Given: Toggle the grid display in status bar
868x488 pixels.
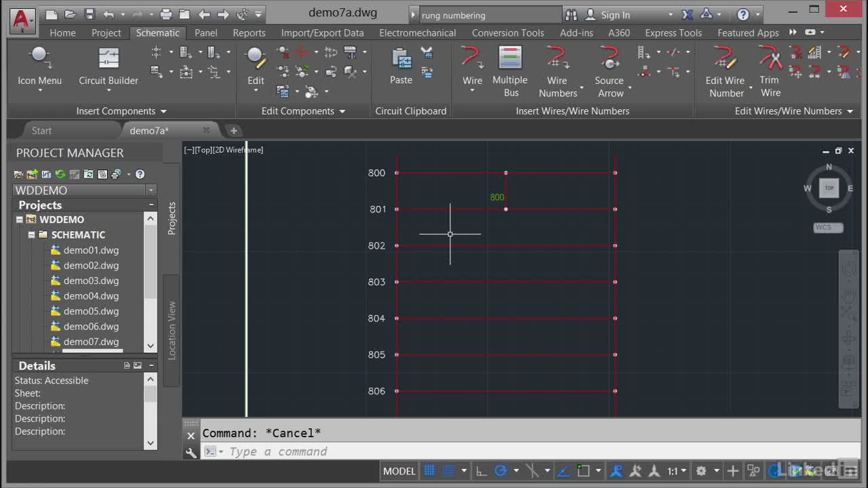Looking at the screenshot, I should point(429,470).
